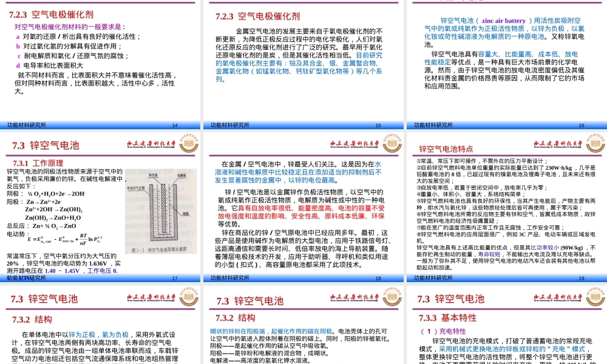This screenshot has width=607, height=364.
Task: Click the slide number 14
Action: (x=175, y=126)
